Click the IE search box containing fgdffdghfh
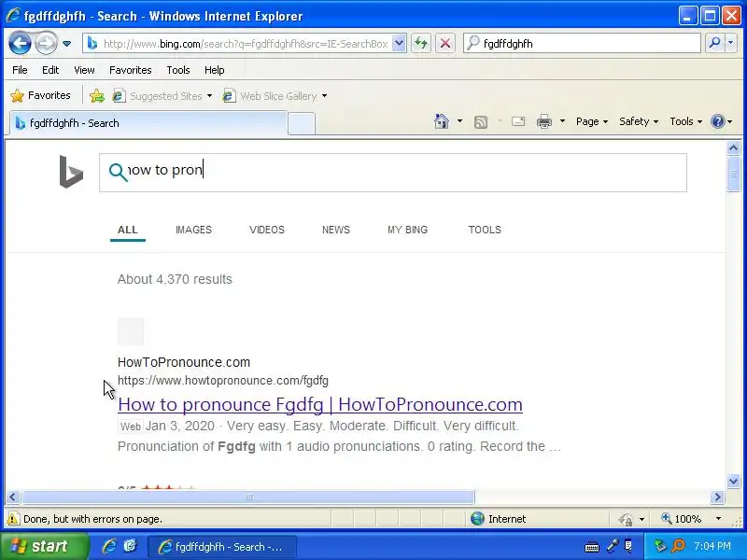 581,44
